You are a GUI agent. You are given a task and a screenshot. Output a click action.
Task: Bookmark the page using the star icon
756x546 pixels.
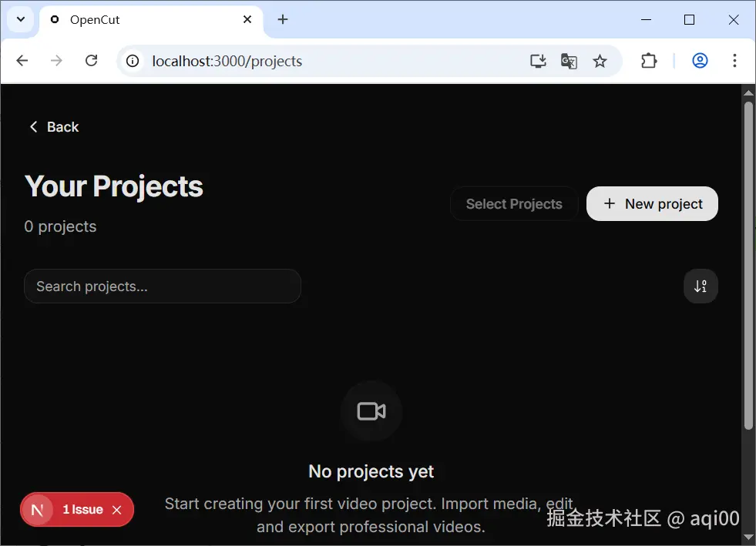(x=600, y=60)
